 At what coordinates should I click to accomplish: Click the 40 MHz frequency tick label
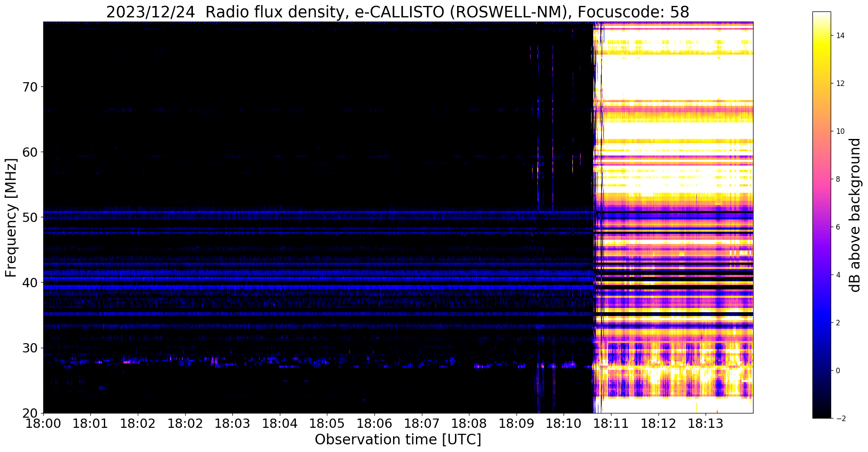pos(29,283)
